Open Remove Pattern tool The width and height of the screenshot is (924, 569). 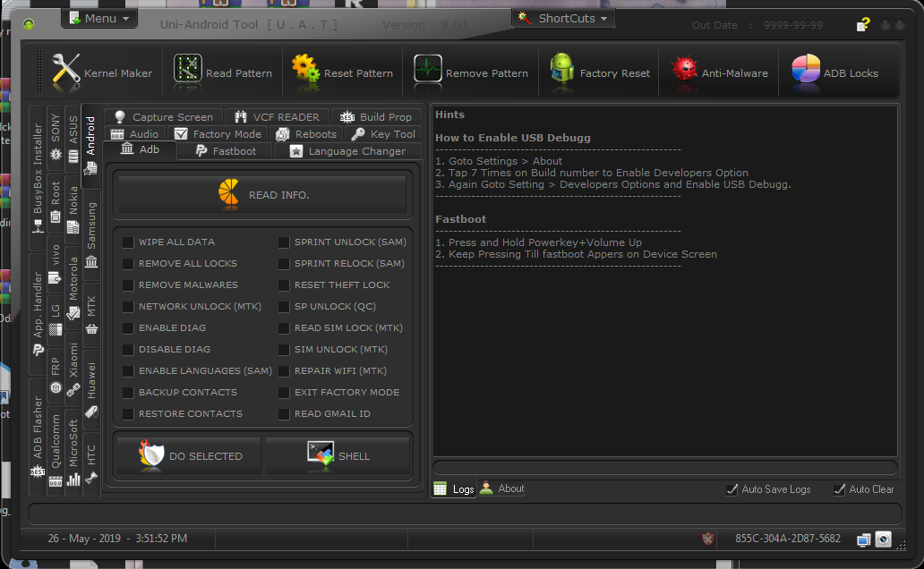[x=471, y=72]
